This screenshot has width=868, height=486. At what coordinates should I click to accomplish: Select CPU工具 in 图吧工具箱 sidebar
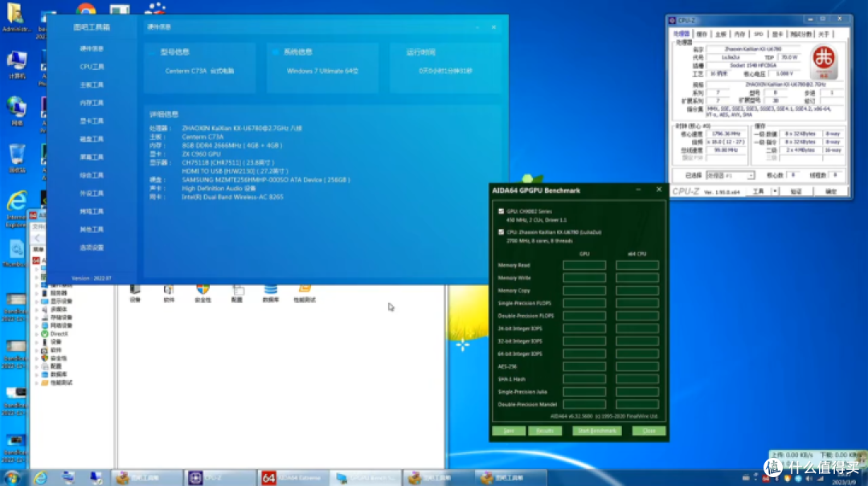(x=92, y=67)
